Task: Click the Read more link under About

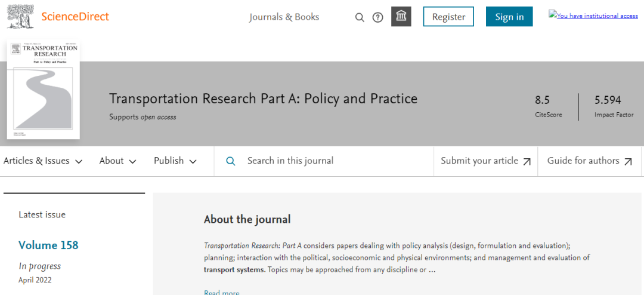Action: click(221, 292)
